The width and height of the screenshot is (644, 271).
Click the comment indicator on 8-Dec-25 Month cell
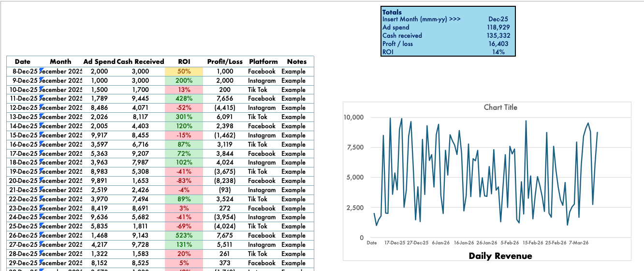click(41, 70)
